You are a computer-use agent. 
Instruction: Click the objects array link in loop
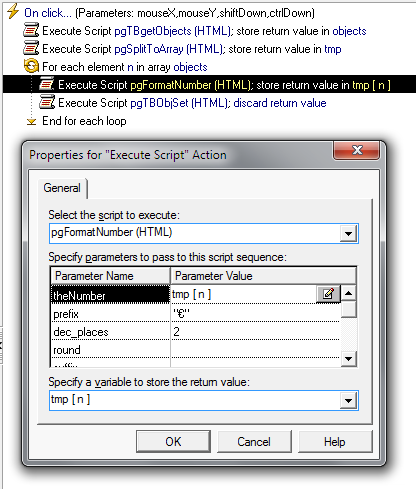pyautogui.click(x=190, y=67)
